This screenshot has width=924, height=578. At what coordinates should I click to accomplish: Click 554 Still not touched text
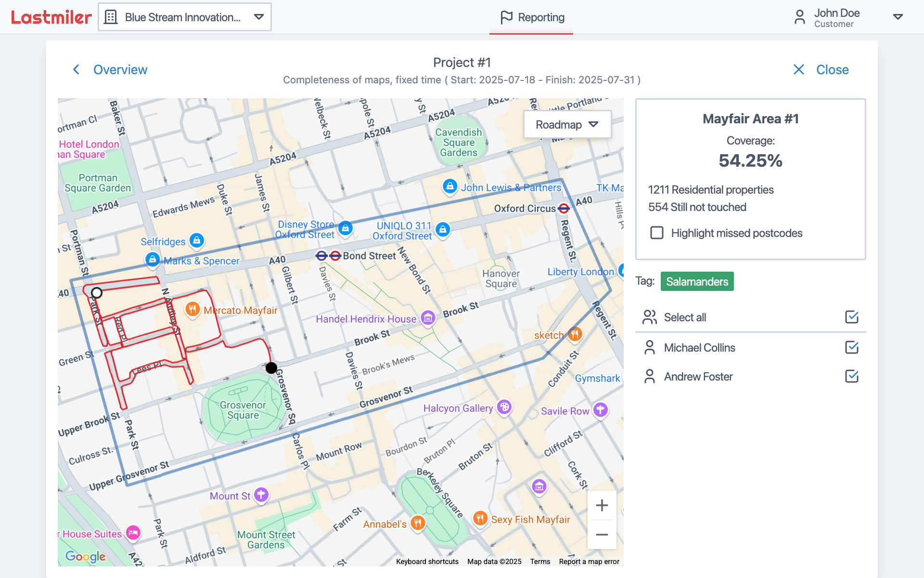[x=697, y=207]
